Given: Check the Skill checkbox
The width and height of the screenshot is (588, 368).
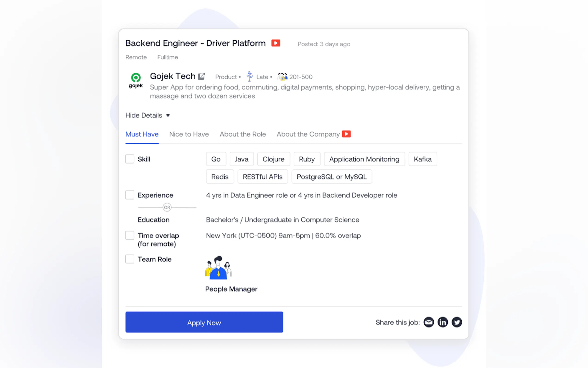Looking at the screenshot, I should [130, 159].
